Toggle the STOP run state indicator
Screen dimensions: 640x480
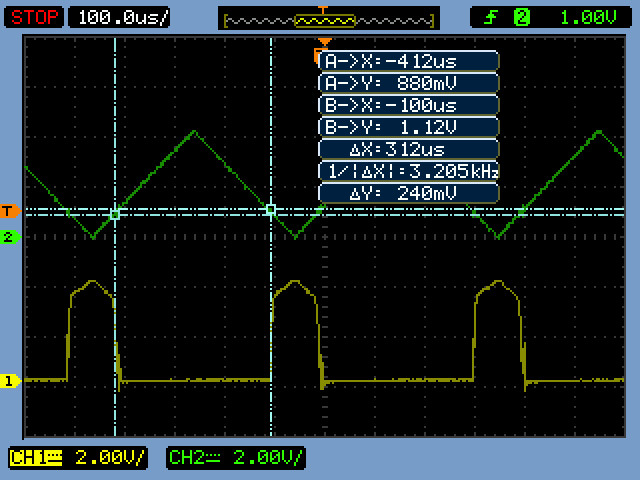(x=37, y=17)
